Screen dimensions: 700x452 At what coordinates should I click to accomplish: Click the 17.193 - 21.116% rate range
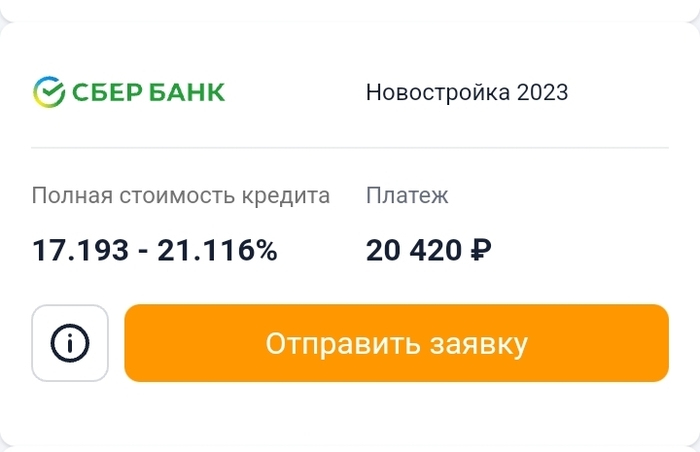point(155,250)
